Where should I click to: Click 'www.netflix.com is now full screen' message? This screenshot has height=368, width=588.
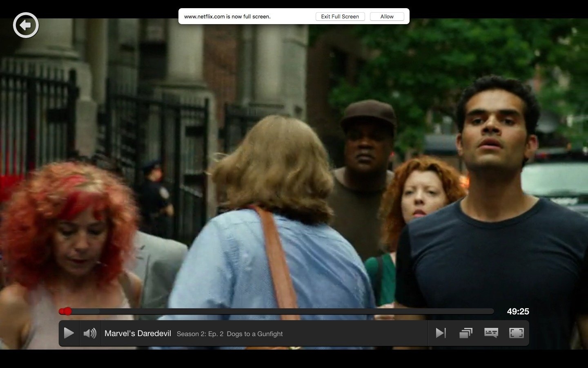pos(227,17)
